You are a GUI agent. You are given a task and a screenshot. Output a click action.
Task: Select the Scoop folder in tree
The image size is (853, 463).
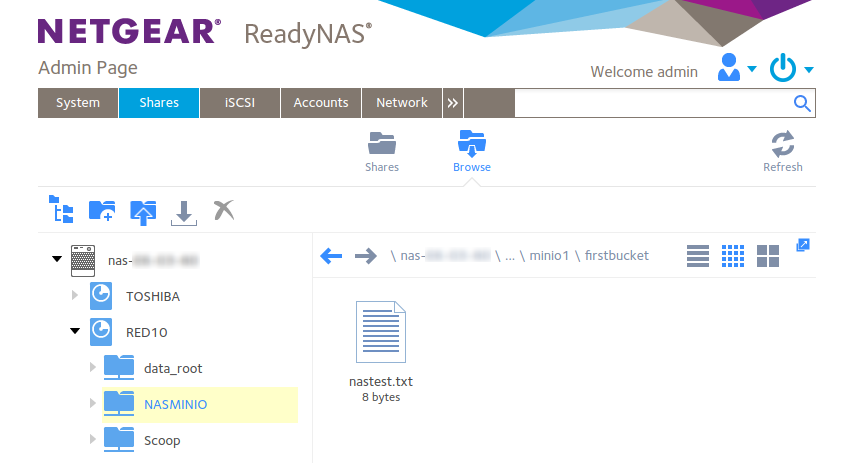click(x=162, y=440)
